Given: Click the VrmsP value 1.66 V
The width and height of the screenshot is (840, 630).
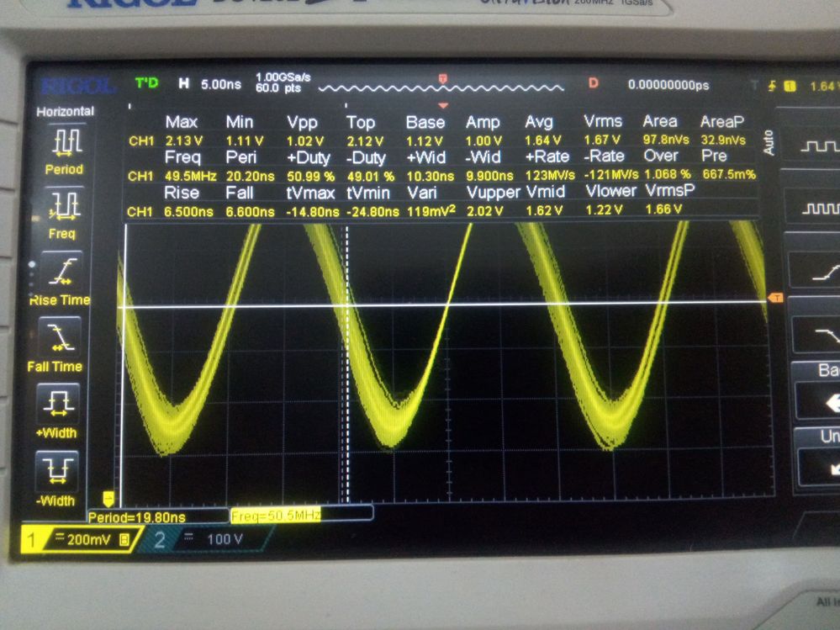Looking at the screenshot, I should (x=663, y=209).
